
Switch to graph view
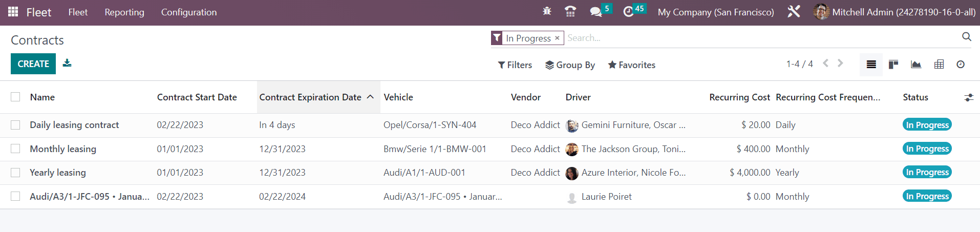point(916,65)
